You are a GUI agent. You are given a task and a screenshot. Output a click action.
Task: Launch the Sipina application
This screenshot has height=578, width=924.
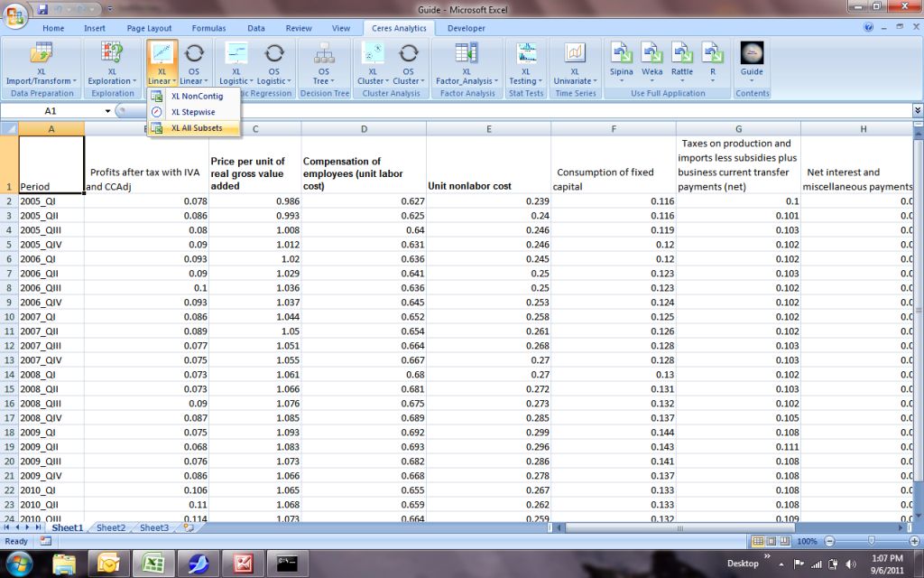(621, 61)
